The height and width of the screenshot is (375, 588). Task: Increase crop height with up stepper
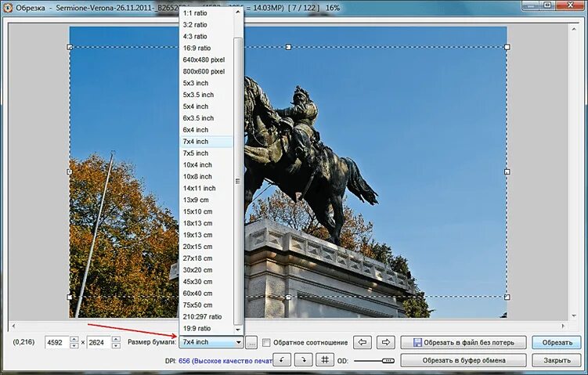[116, 339]
